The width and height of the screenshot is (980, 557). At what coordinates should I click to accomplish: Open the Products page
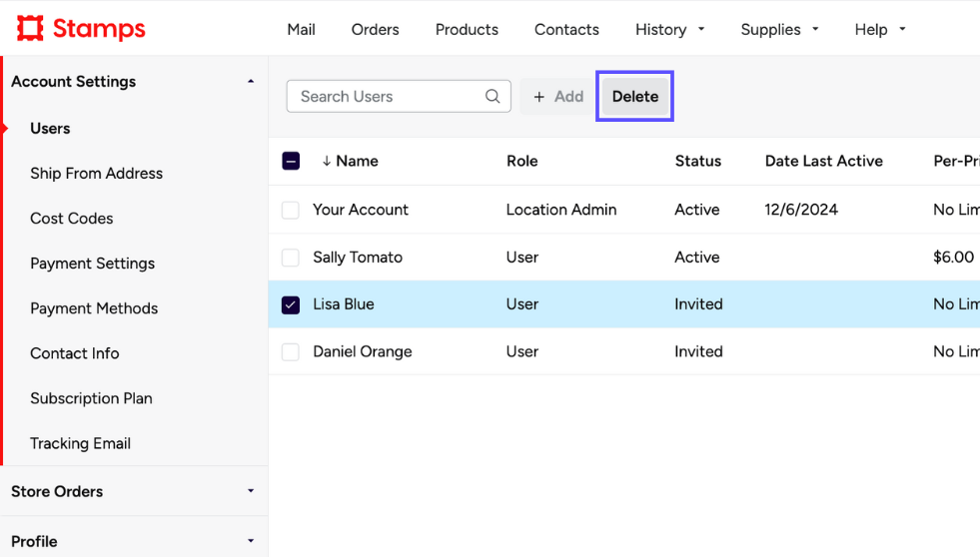[x=467, y=29]
